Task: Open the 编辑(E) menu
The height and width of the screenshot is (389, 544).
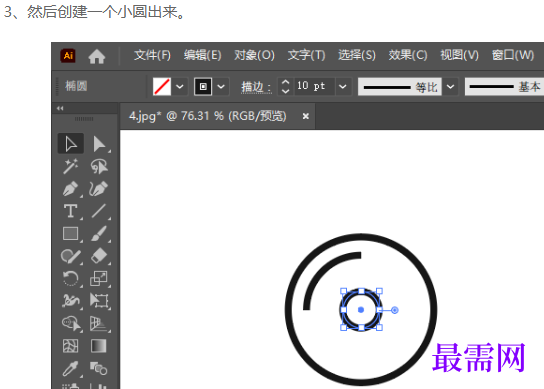Action: point(203,55)
